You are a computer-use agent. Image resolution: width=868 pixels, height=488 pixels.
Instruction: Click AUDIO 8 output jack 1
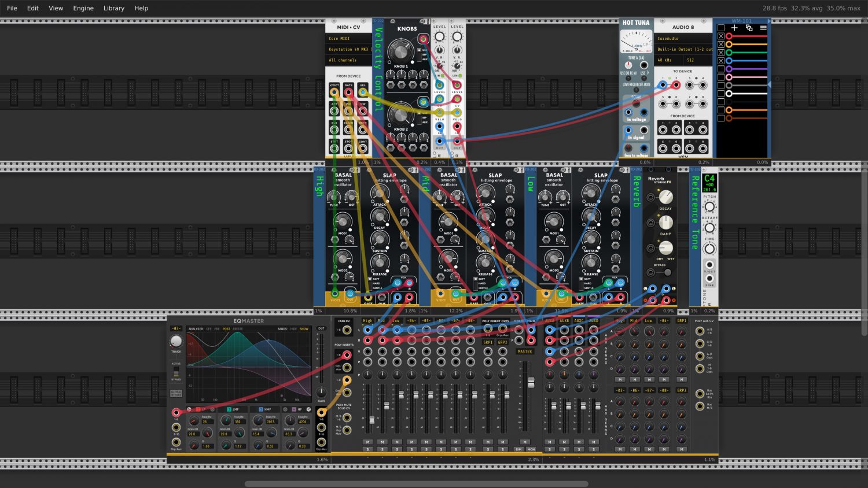coord(663,85)
